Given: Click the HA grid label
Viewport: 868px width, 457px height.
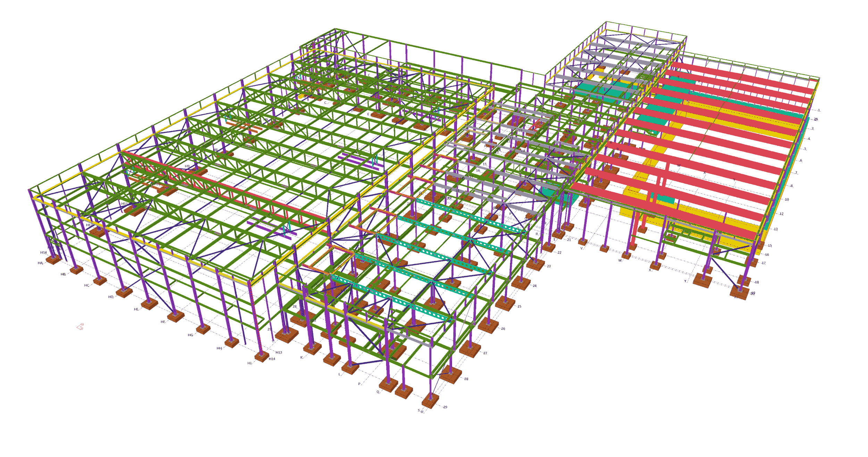Looking at the screenshot, I should click(x=40, y=263).
